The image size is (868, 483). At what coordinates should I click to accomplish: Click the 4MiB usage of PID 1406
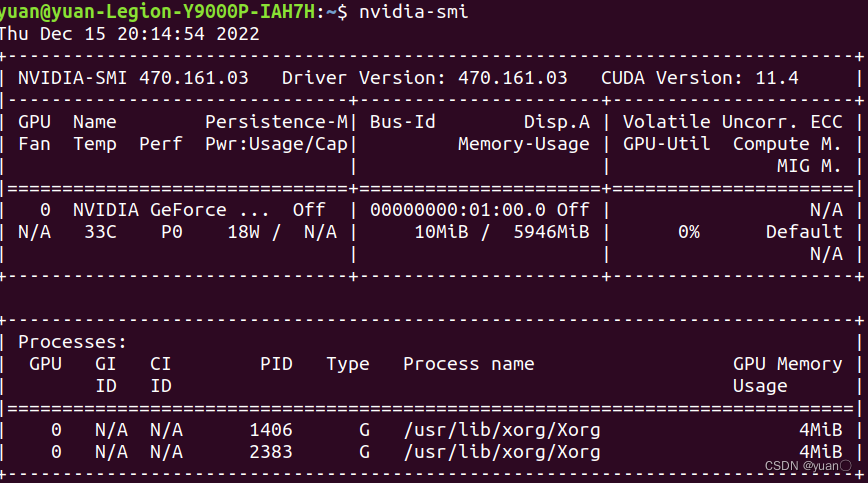820,430
